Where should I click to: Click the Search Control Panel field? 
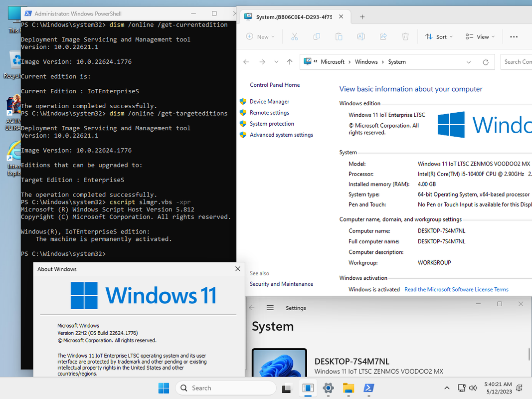[517, 62]
